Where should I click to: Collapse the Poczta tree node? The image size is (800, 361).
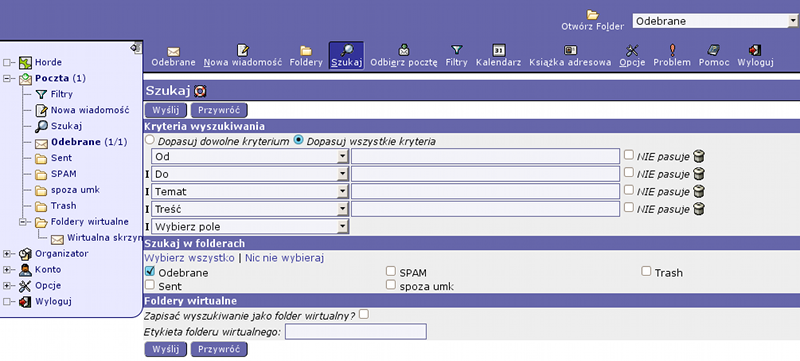coord(7,79)
